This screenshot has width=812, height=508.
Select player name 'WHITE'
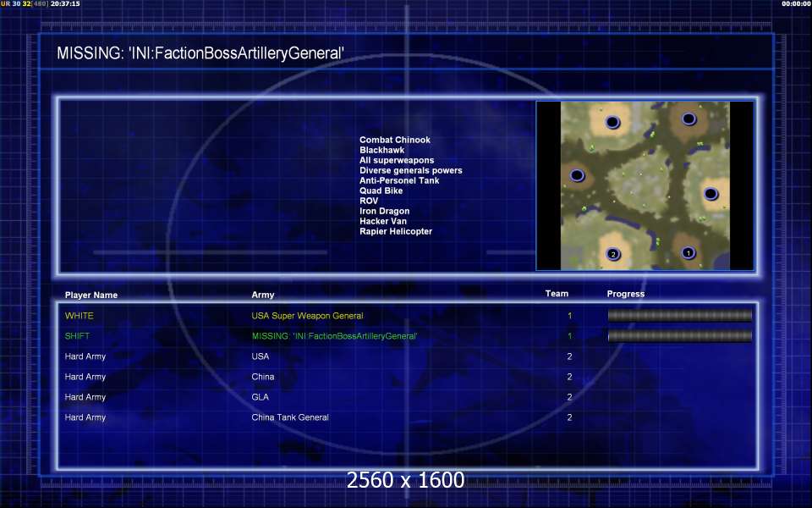80,316
